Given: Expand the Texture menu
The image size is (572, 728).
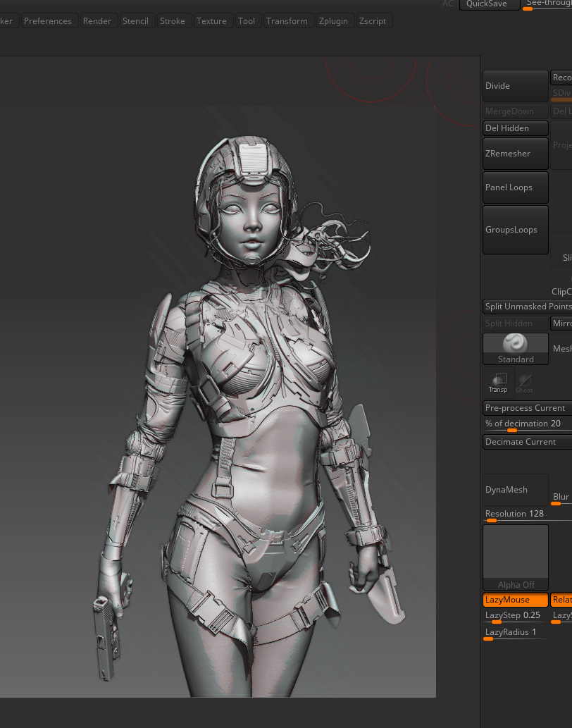Looking at the screenshot, I should pos(211,21).
